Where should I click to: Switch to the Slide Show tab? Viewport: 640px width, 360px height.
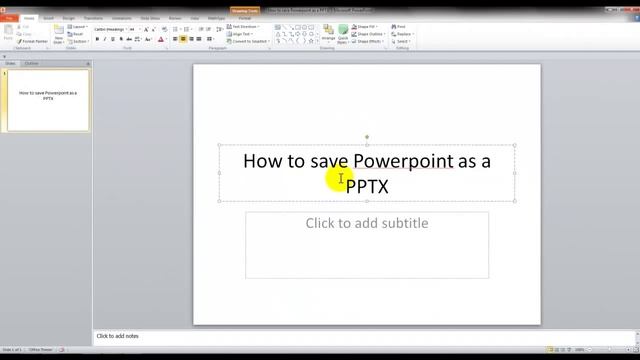tap(150, 18)
